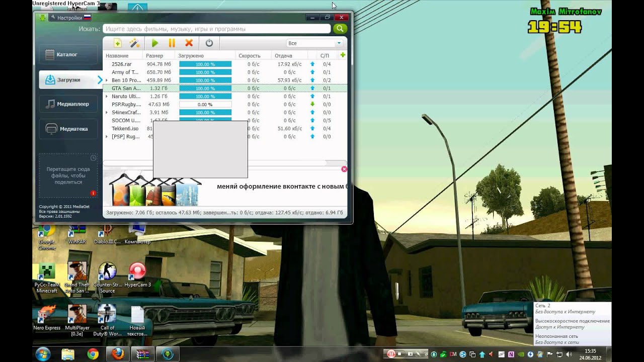Select the 2526.rar download
644x362 pixels.
tap(225, 64)
